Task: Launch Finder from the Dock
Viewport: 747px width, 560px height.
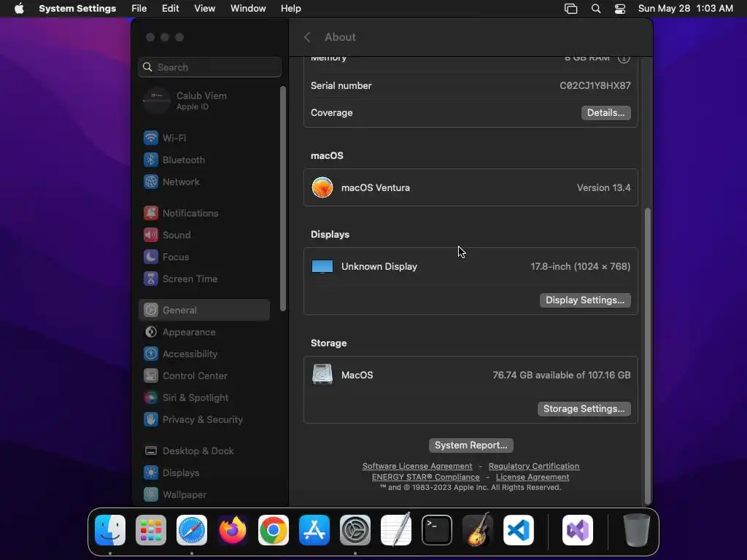Action: 110,530
